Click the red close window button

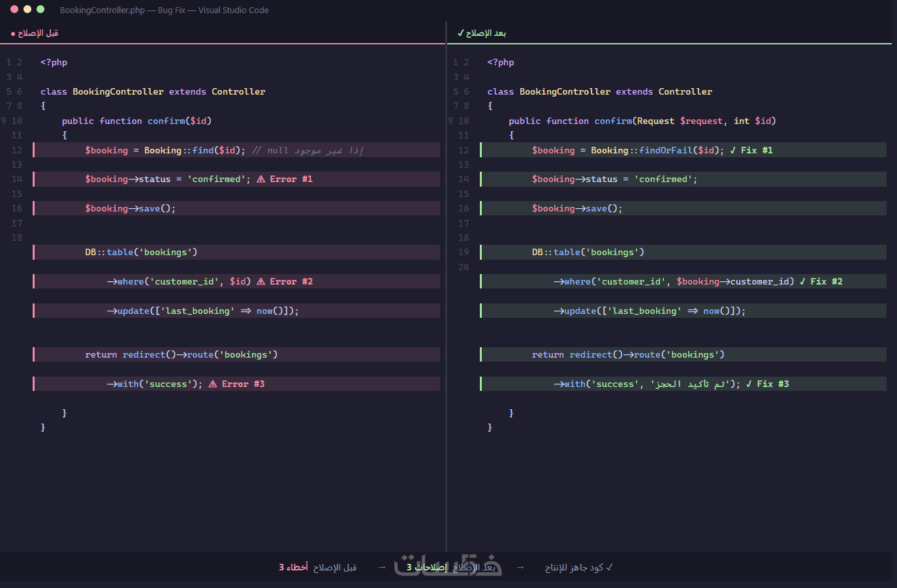pos(14,9)
